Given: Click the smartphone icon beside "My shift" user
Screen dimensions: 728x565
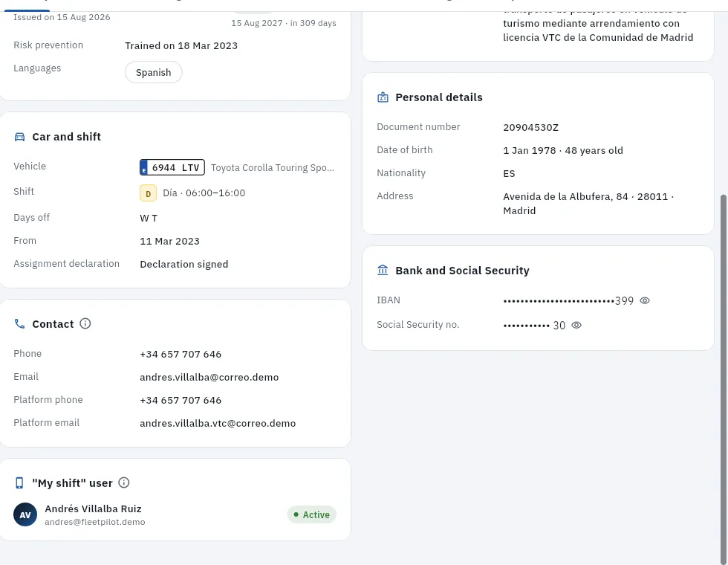Looking at the screenshot, I should point(19,483).
